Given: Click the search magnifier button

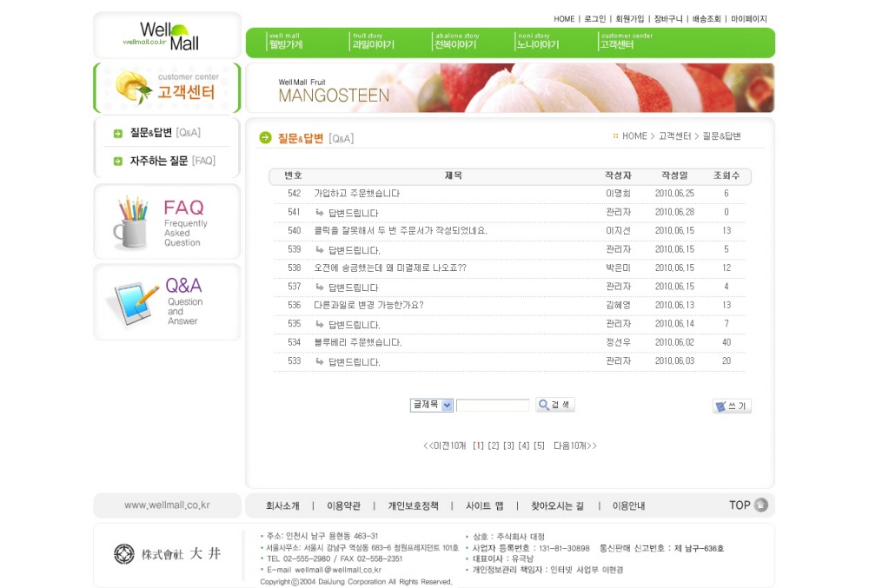Looking at the screenshot, I should (554, 405).
